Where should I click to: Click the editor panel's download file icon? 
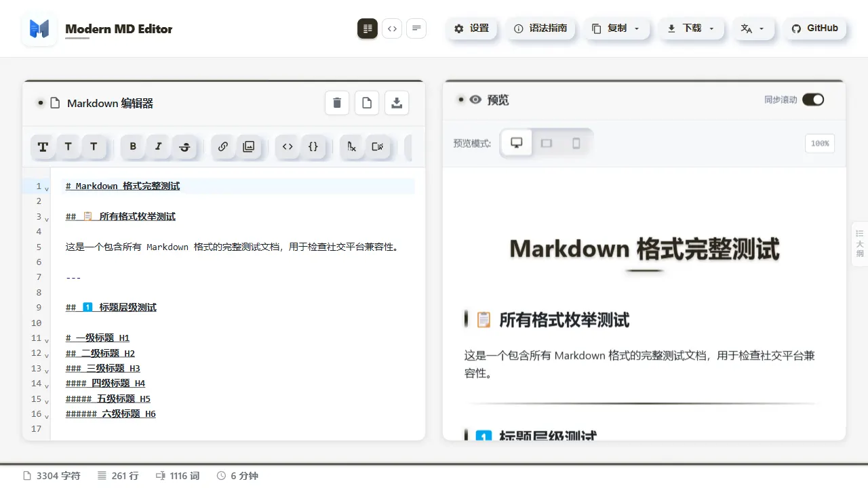[x=397, y=103]
